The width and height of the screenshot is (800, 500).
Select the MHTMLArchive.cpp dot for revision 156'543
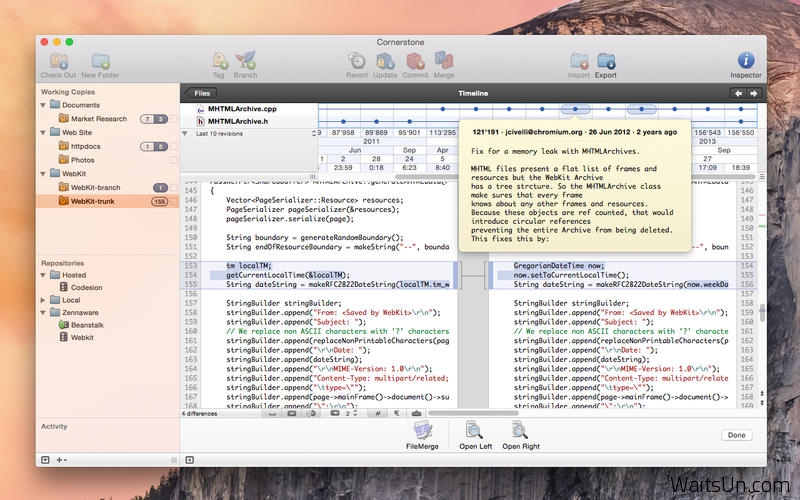[708, 109]
